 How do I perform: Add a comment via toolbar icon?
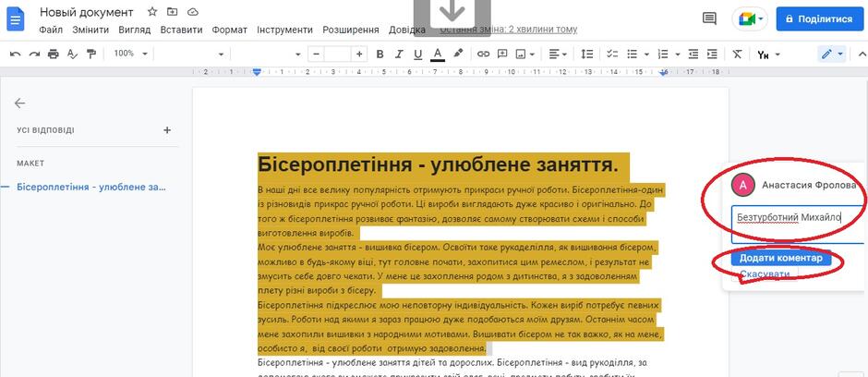(502, 54)
